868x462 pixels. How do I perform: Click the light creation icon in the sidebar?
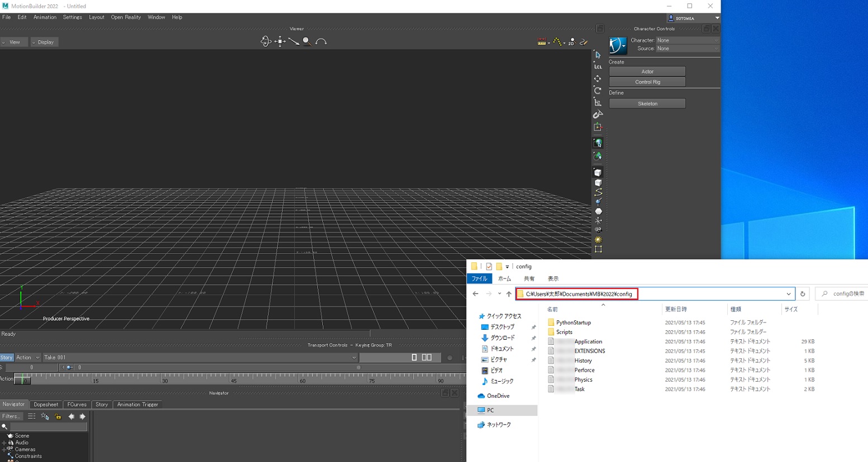click(598, 239)
